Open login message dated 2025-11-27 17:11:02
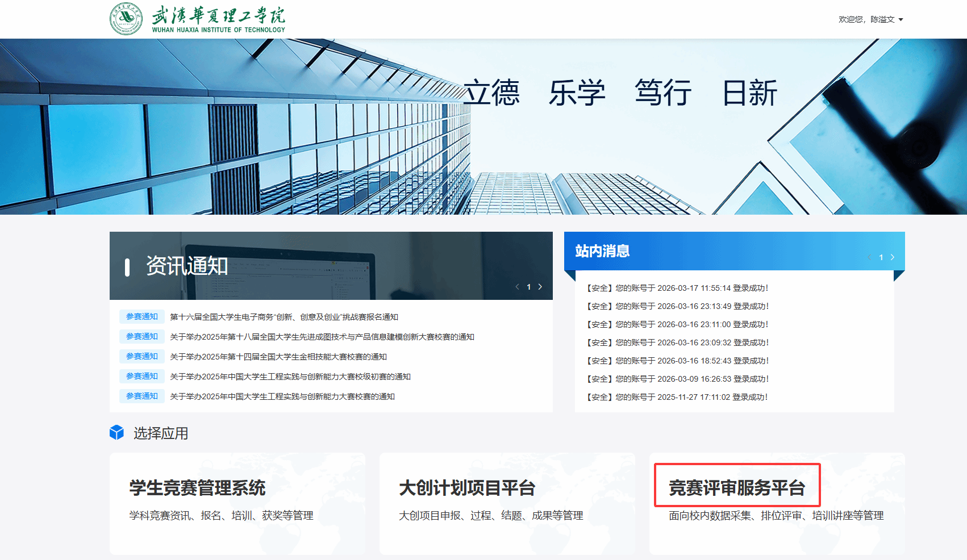The height and width of the screenshot is (560, 967). (677, 397)
